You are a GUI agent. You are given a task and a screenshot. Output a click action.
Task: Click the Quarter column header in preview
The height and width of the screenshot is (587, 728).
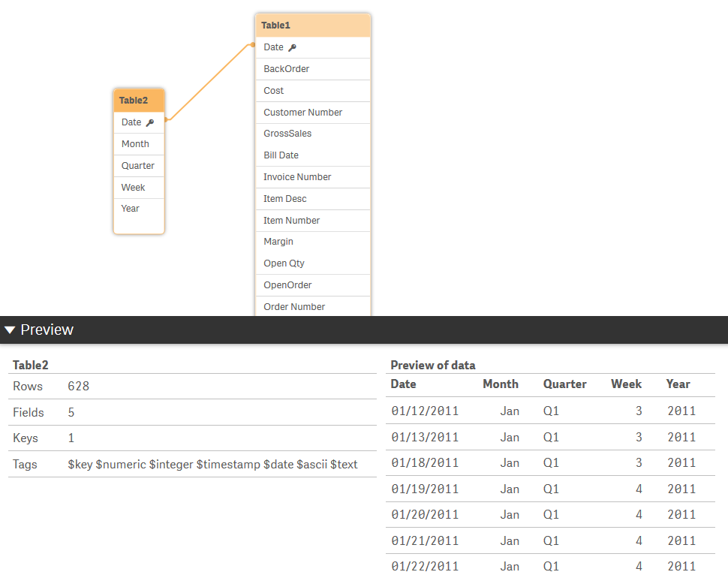tap(564, 384)
